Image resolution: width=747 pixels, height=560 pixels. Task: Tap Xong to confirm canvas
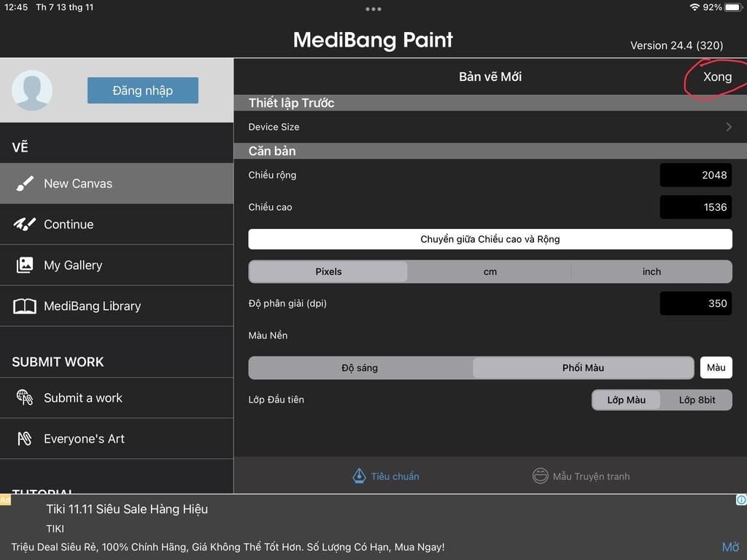[717, 77]
